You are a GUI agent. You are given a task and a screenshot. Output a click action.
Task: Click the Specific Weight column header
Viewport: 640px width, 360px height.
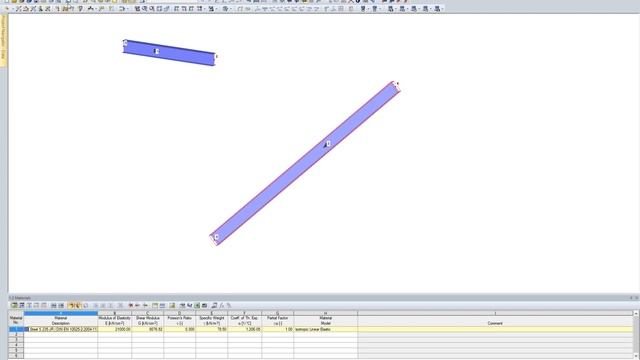[x=211, y=320]
